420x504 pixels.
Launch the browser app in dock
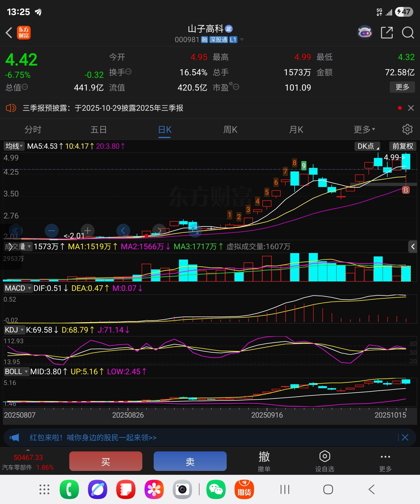click(x=98, y=489)
